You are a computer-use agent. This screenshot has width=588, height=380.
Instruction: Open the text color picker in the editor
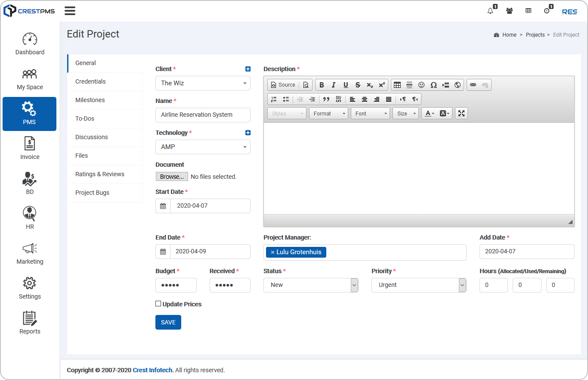[x=429, y=113]
